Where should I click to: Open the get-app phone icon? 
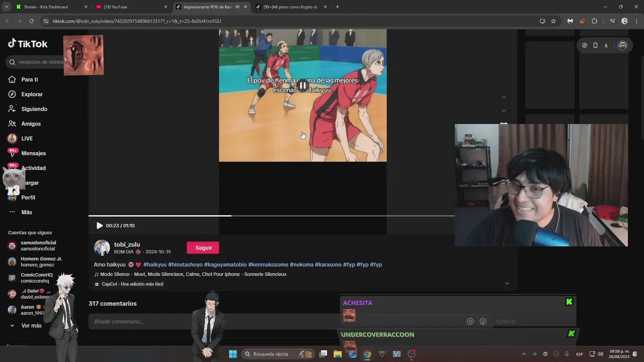point(595,45)
